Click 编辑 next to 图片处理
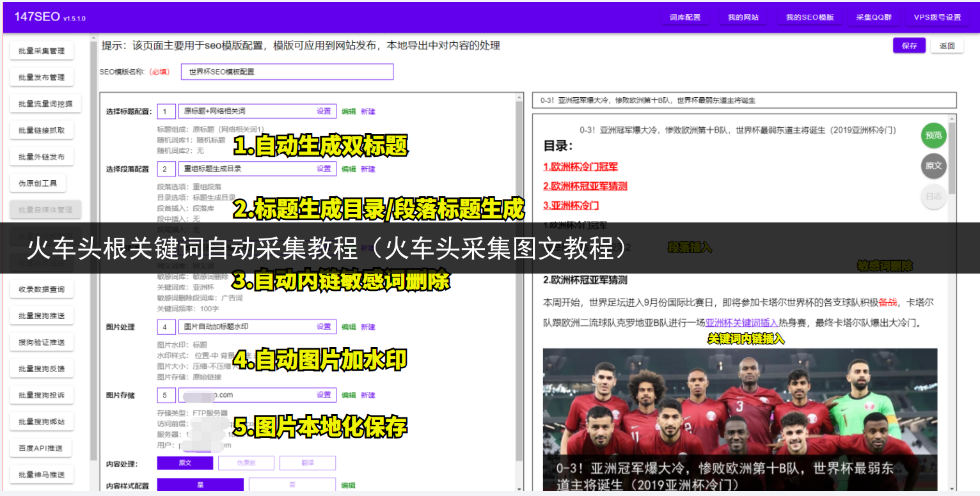The image size is (980, 496). [x=349, y=327]
